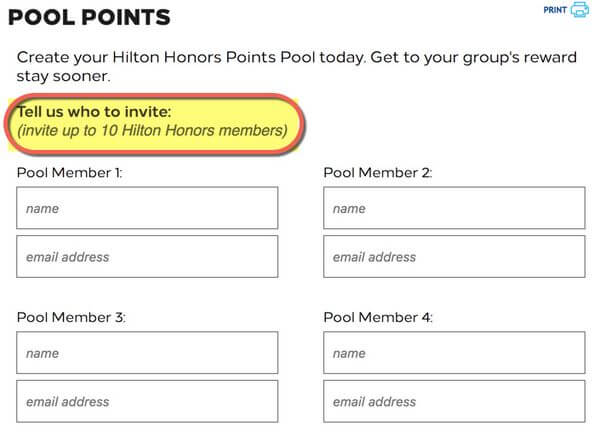Focus Pool Member 1 name field
Viewport: 600px width, 438px height.
pos(147,208)
